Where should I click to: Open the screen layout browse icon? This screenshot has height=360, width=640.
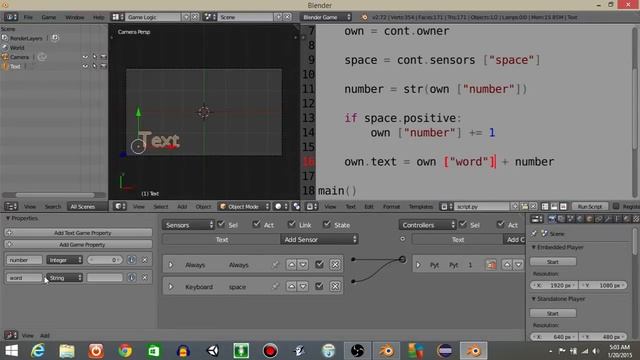pos(118,17)
